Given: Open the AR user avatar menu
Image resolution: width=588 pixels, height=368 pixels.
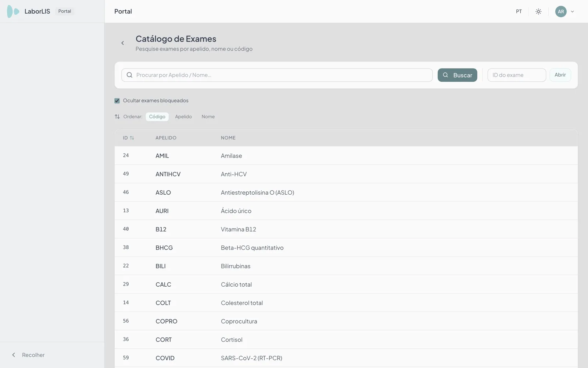Looking at the screenshot, I should click(561, 11).
